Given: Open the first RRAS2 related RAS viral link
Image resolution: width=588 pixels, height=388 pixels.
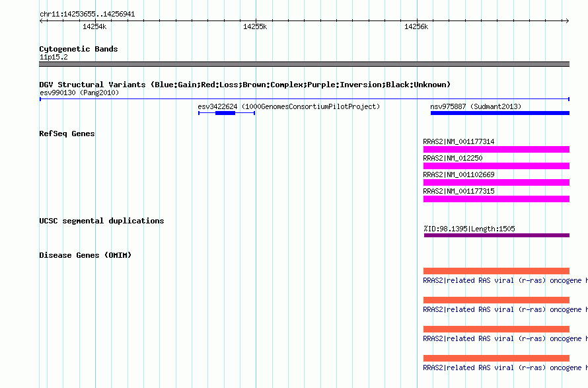Looking at the screenshot, I should 505,280.
